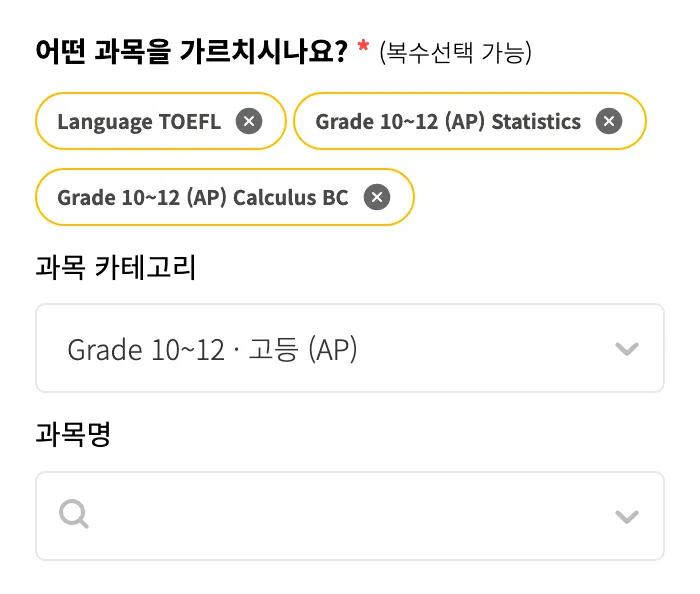Click the selected category value text

pyautogui.click(x=212, y=349)
